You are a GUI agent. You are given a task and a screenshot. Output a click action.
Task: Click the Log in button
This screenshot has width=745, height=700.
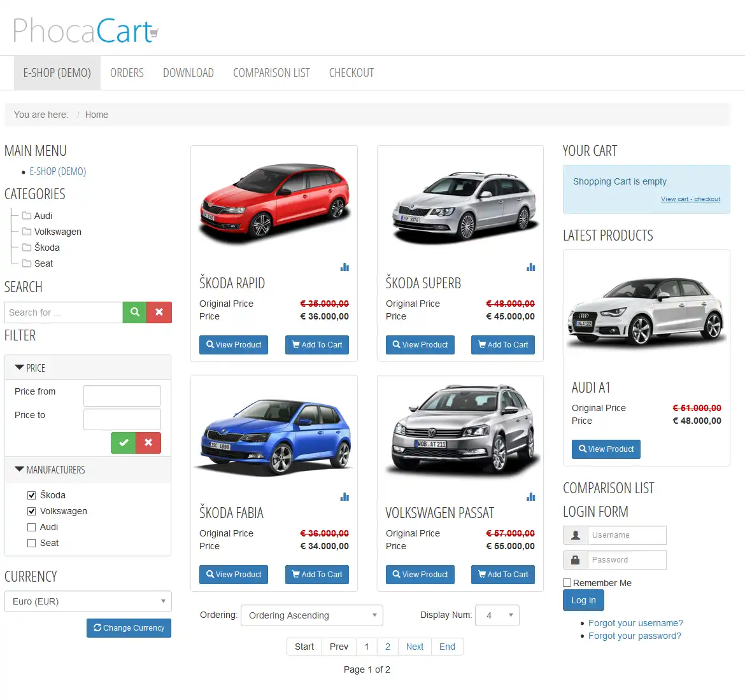pos(583,600)
